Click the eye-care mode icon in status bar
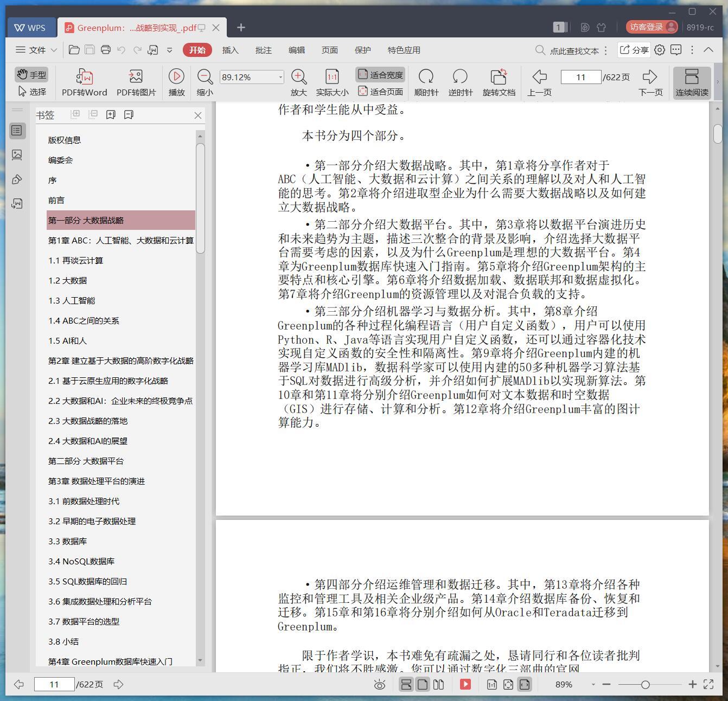Image resolution: width=728 pixels, height=701 pixels. [380, 685]
